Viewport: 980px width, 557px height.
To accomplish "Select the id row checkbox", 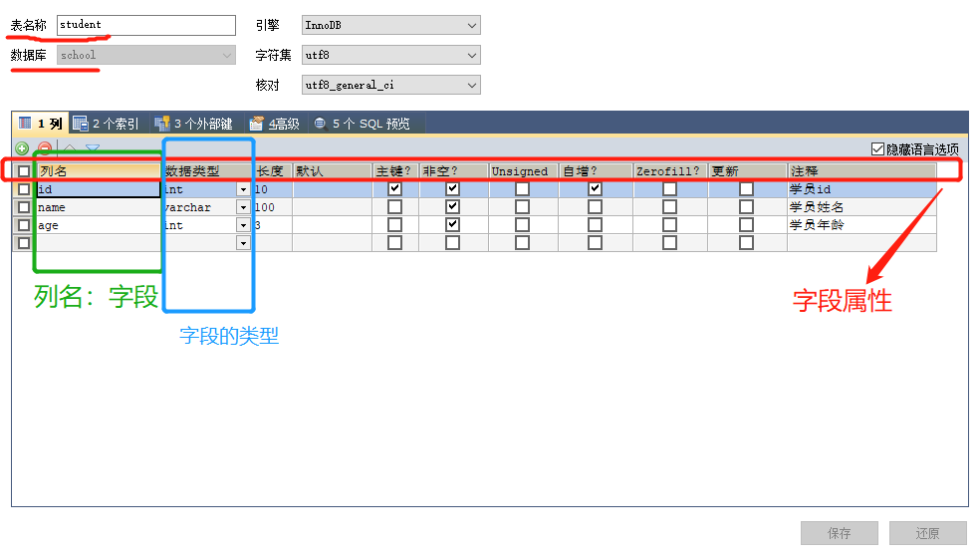I will (x=24, y=188).
